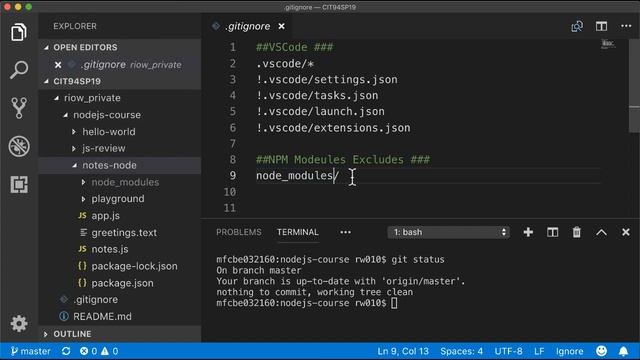Expand the js-review folder
640x360 pixels.
(x=74, y=149)
